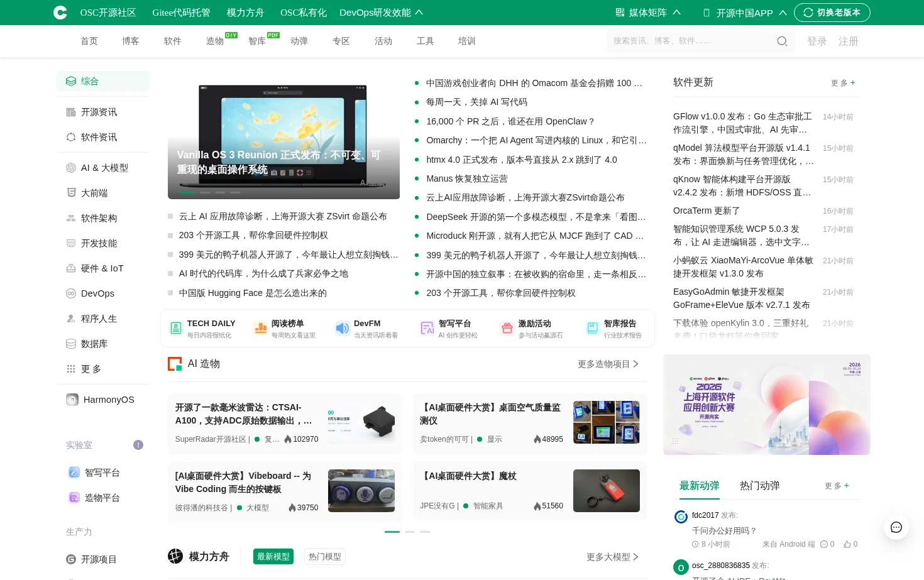924x580 pixels.
Task: Open the 阅读榜单 shortcut
Action: [x=284, y=329]
